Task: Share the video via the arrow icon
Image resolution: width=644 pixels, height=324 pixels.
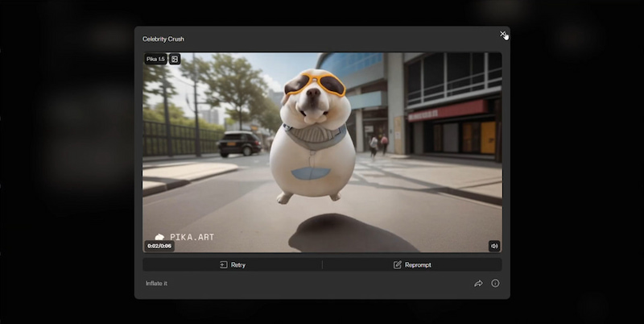Action: pyautogui.click(x=478, y=284)
